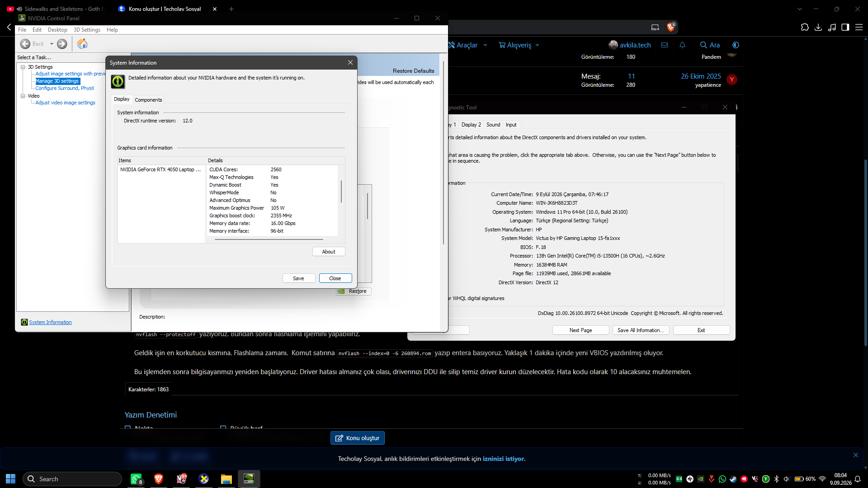Click the Back arrow in NVIDIA Control Panel
The height and width of the screenshot is (488, 868).
point(25,44)
